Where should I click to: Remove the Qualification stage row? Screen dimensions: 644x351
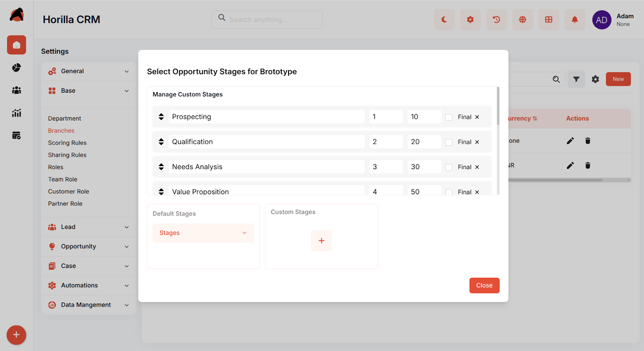pyautogui.click(x=477, y=142)
